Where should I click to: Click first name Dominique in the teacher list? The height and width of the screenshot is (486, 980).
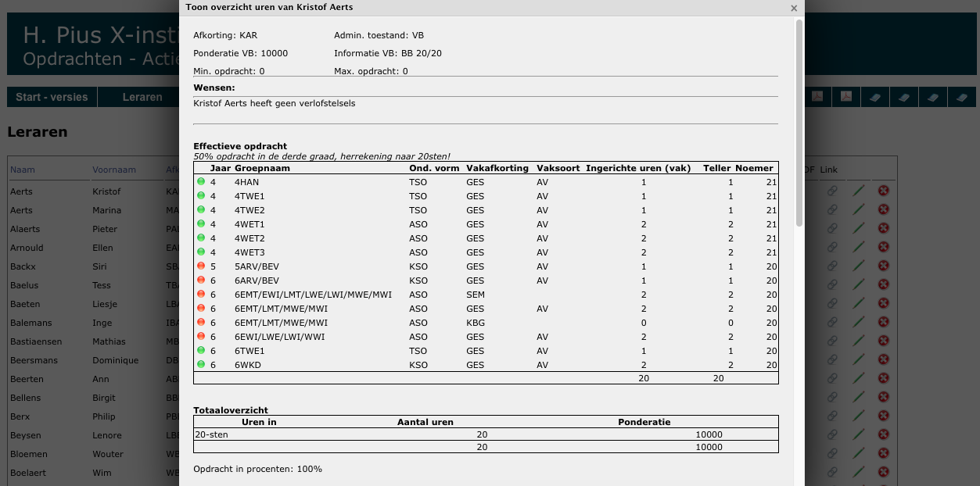(116, 360)
